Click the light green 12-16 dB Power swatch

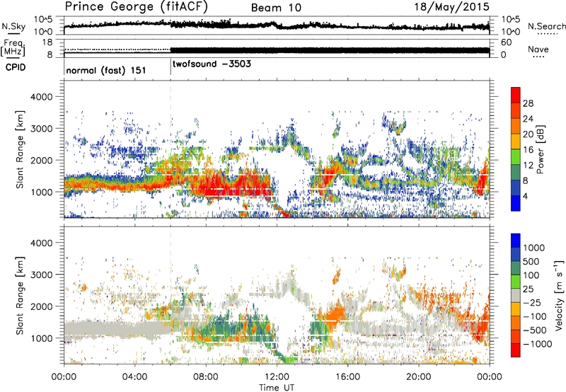(516, 157)
